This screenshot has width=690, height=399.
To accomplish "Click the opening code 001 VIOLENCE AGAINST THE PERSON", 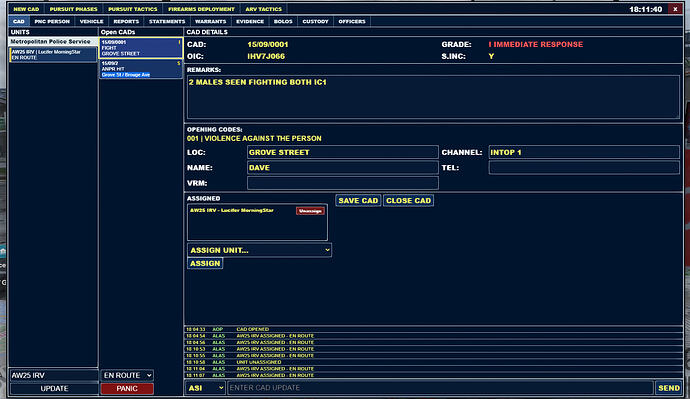I will coord(254,139).
